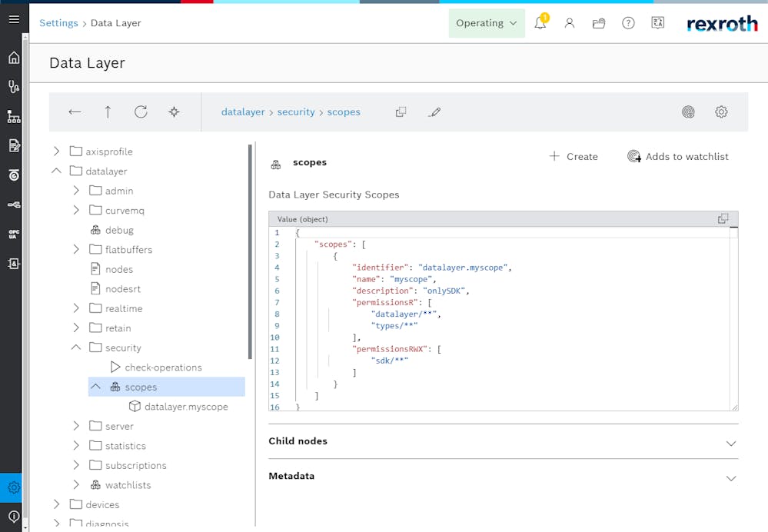Viewport: 768px width, 532px height.
Task: Click datalayer in the path breadcrumb
Action: tap(243, 111)
